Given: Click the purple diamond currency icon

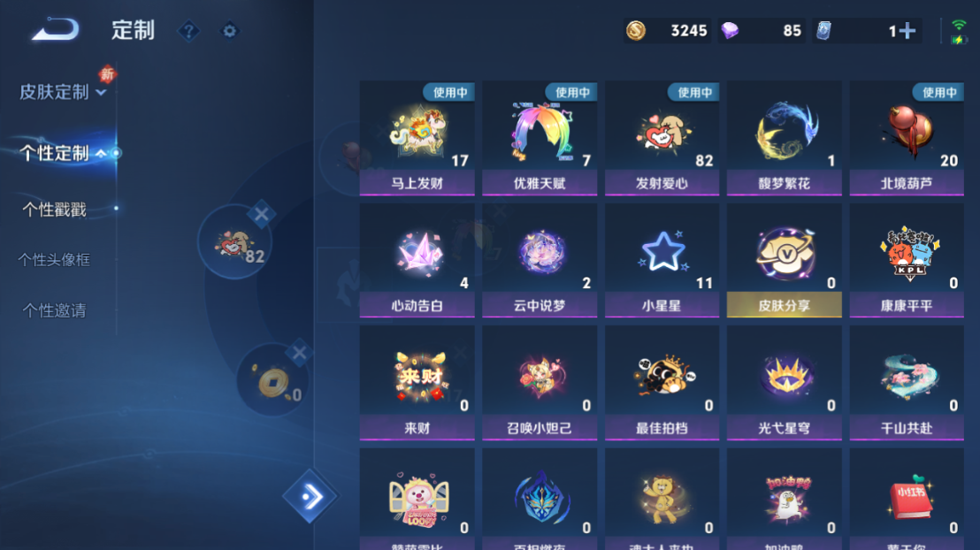Looking at the screenshot, I should coord(730,31).
